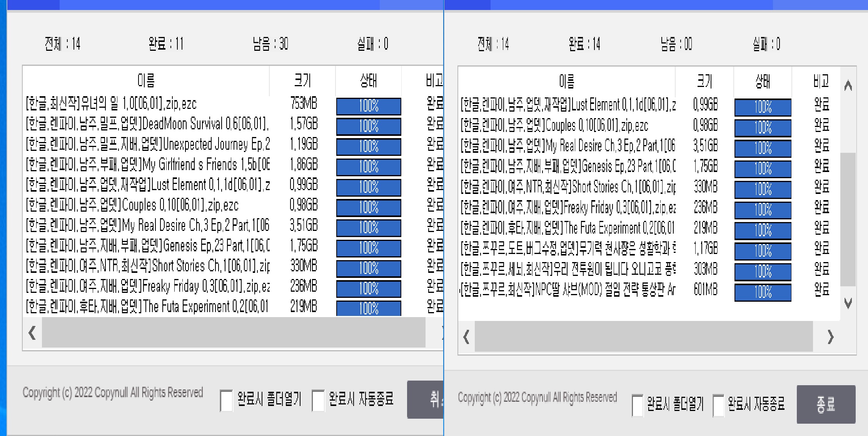Enable 완료시 자동종료 in the right window
The height and width of the screenshot is (436, 868).
click(719, 404)
